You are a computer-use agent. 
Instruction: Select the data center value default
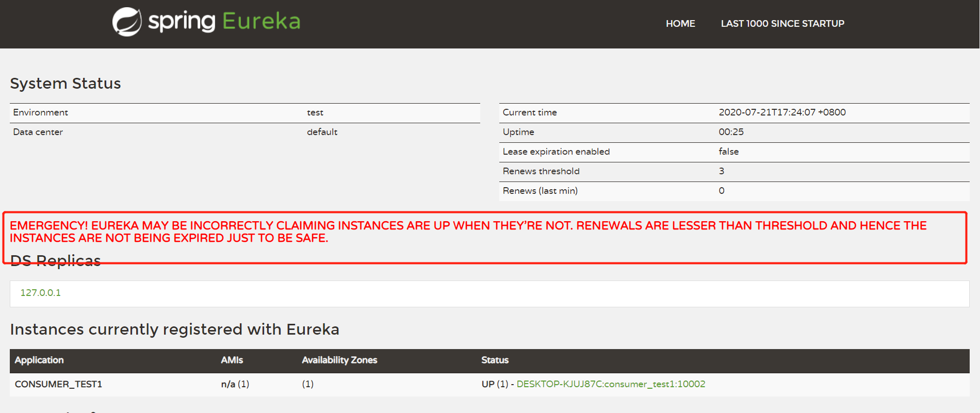[322, 132]
